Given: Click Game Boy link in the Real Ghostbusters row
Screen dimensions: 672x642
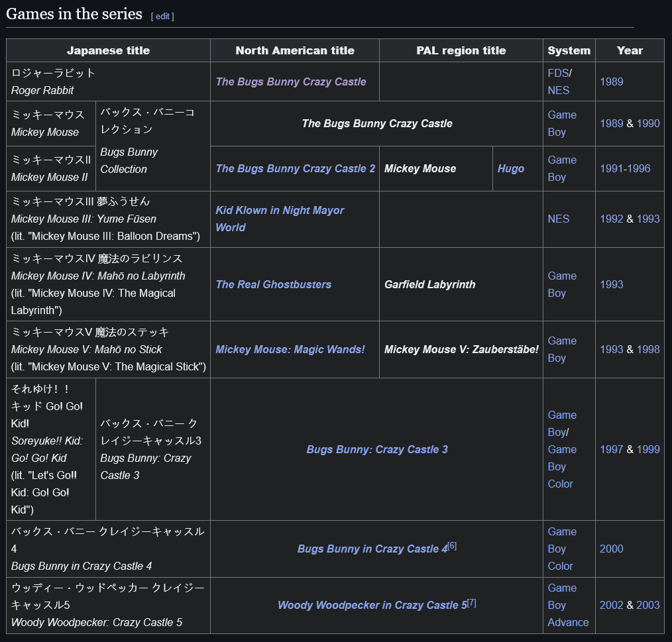Looking at the screenshot, I should click(x=562, y=284).
